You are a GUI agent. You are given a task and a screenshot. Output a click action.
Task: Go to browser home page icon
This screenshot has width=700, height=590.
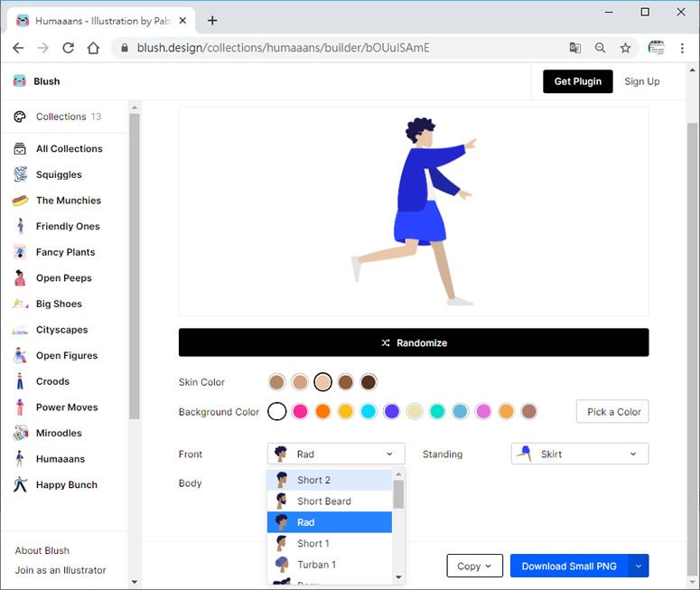coord(93,48)
